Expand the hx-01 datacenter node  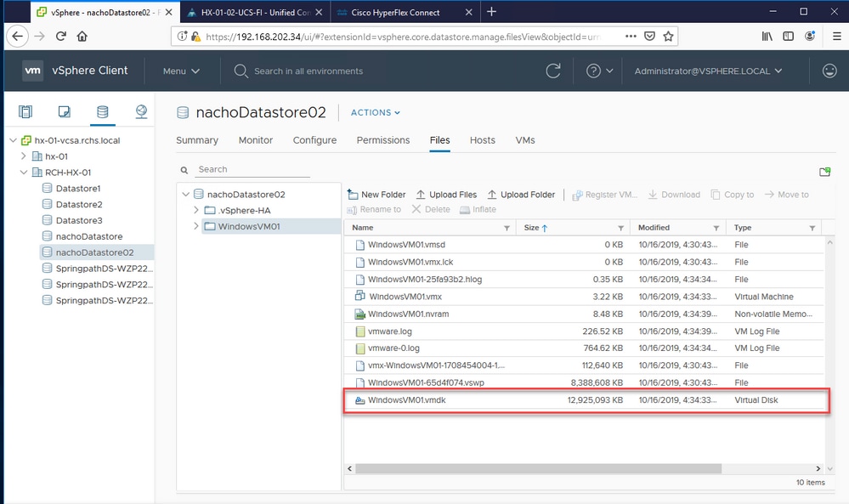tap(23, 156)
